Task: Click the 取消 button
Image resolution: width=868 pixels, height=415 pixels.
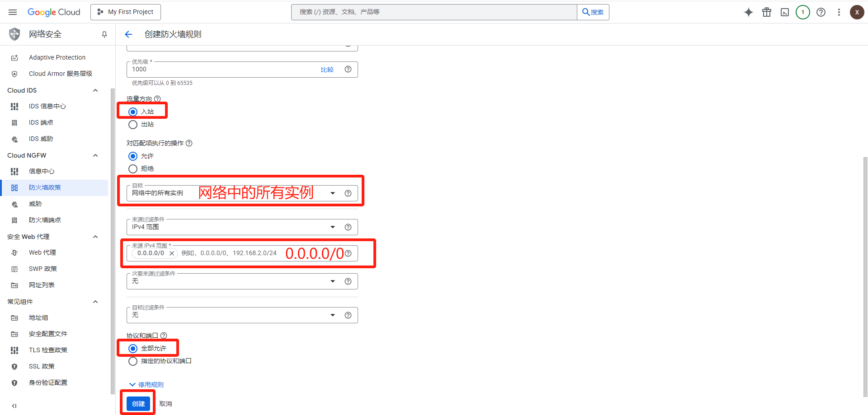Action: (165, 404)
